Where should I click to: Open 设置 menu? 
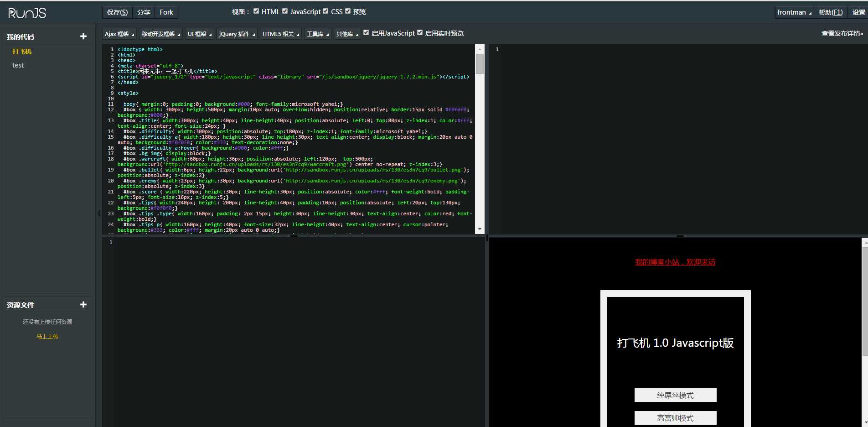click(x=858, y=12)
